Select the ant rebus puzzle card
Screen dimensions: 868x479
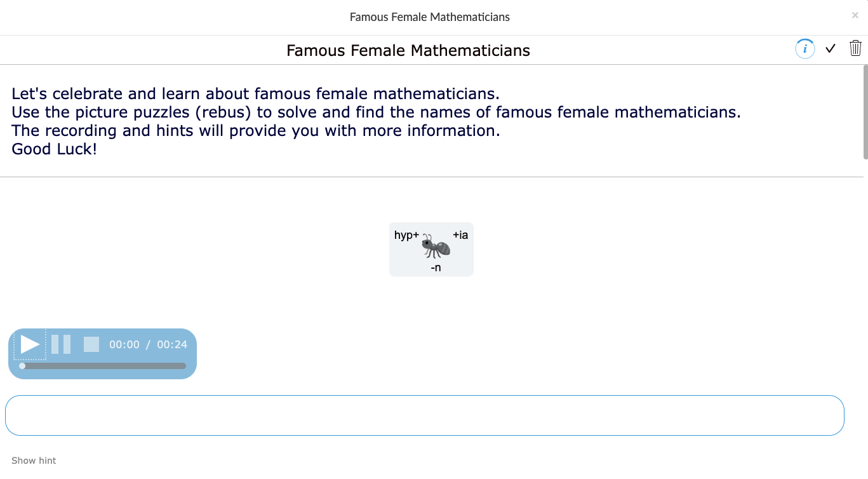(431, 249)
